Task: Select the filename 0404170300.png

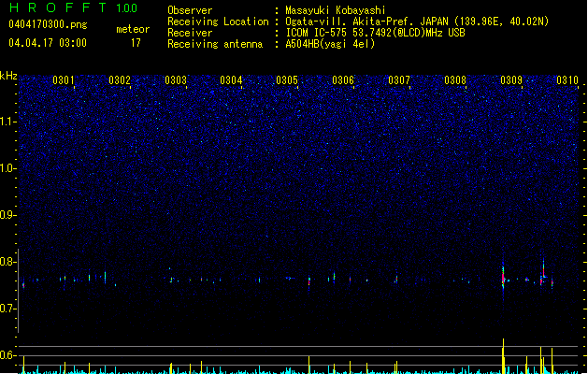Action: tap(48, 24)
